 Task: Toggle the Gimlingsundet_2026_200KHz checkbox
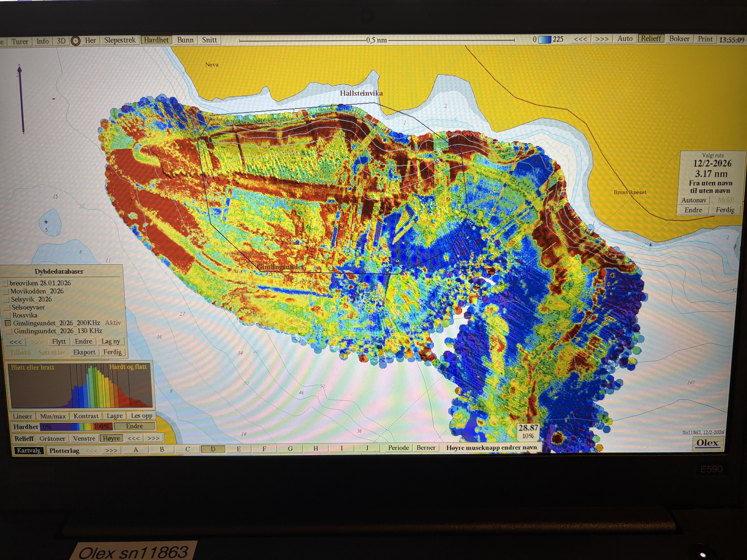[x=8, y=323]
